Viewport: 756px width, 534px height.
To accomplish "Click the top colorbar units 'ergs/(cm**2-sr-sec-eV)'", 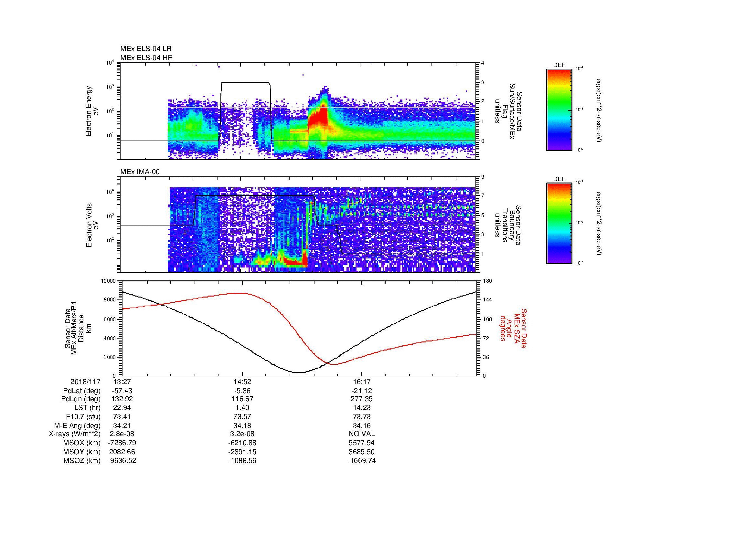I will [x=599, y=110].
